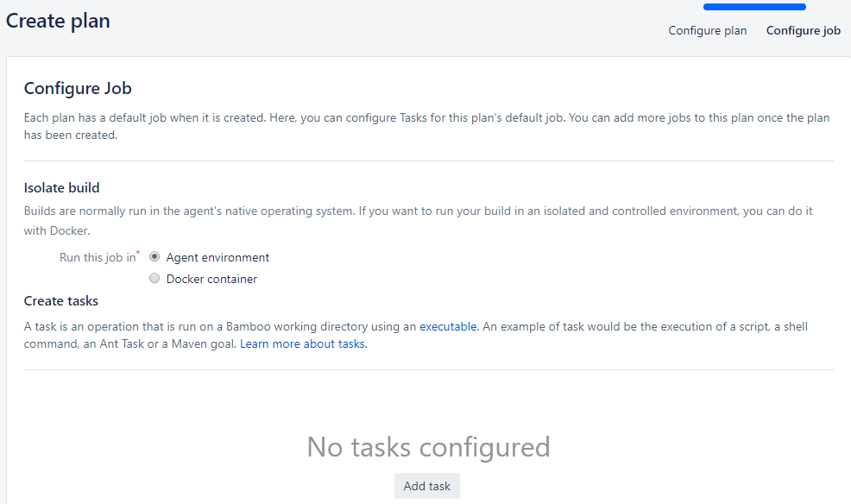Click the Configure Job section heading
Screen dimensions: 851x504
[78, 88]
